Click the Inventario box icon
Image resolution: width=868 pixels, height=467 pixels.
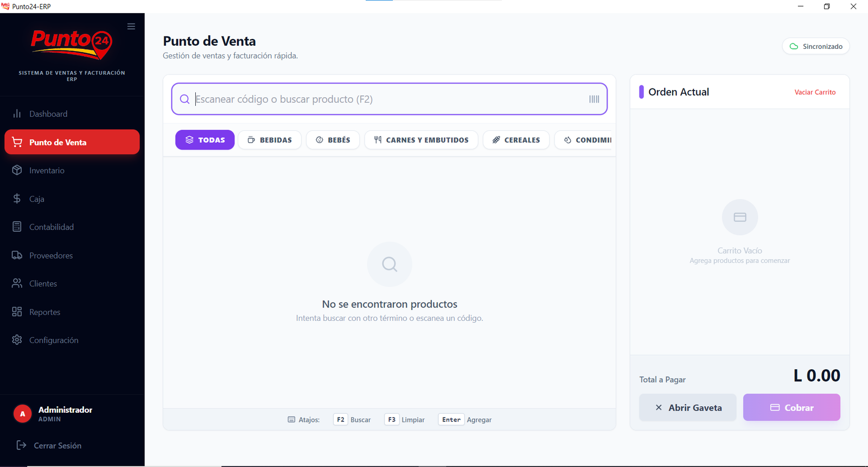[17, 170]
